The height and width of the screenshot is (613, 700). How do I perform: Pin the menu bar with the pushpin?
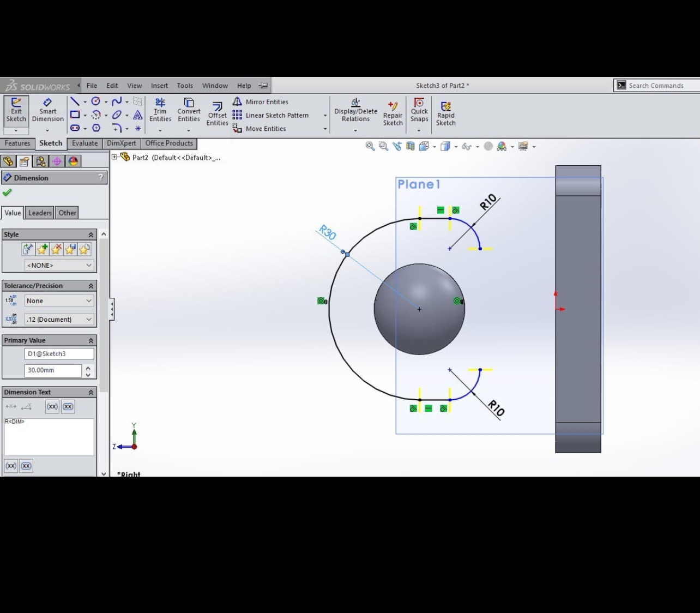click(x=263, y=86)
